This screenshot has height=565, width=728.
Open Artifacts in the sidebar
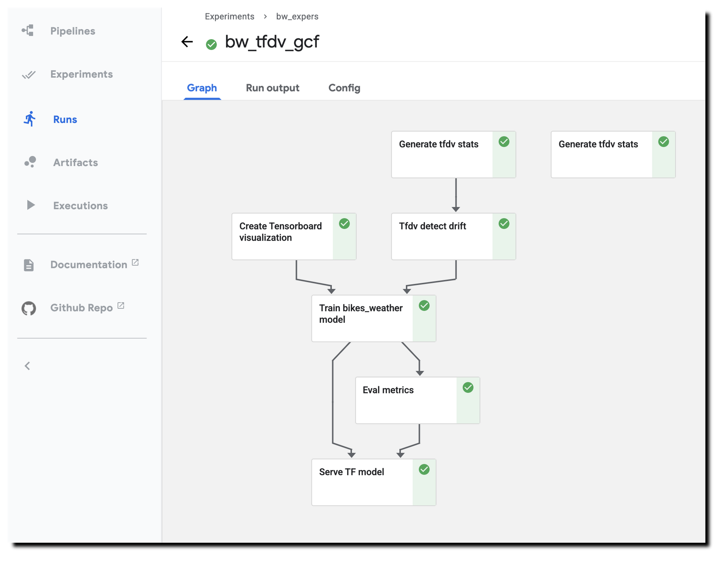click(76, 162)
